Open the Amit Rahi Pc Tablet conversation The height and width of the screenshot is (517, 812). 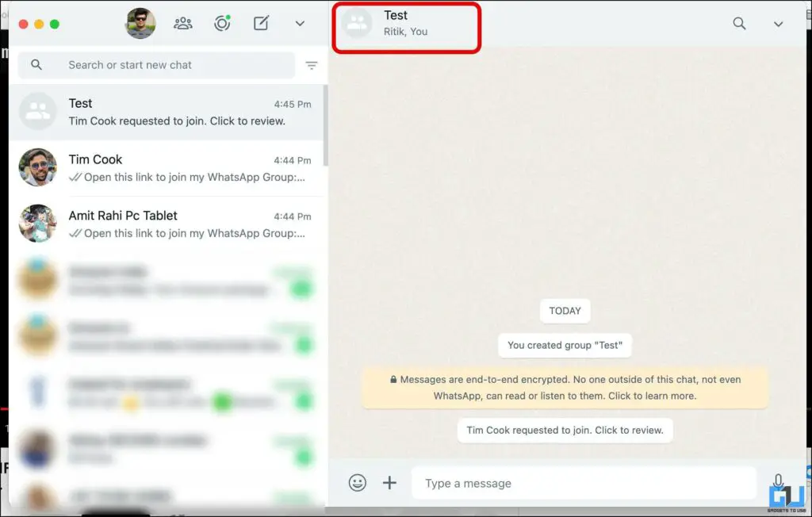click(x=166, y=224)
